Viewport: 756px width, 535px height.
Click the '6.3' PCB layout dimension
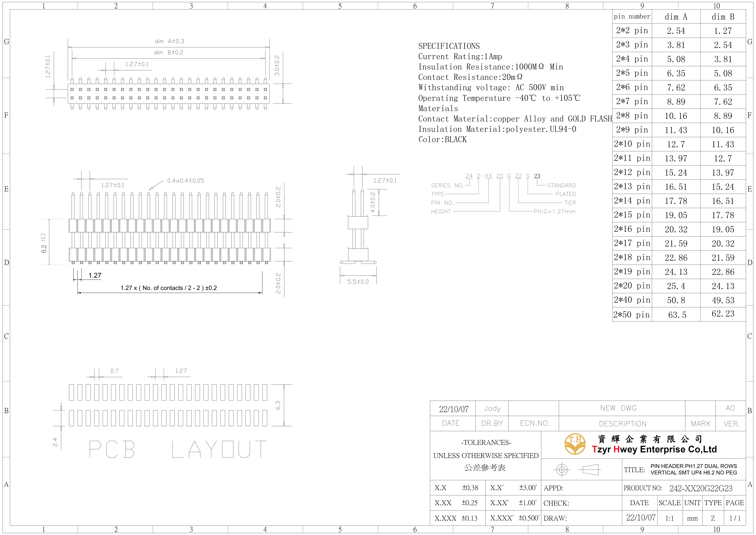(x=278, y=405)
